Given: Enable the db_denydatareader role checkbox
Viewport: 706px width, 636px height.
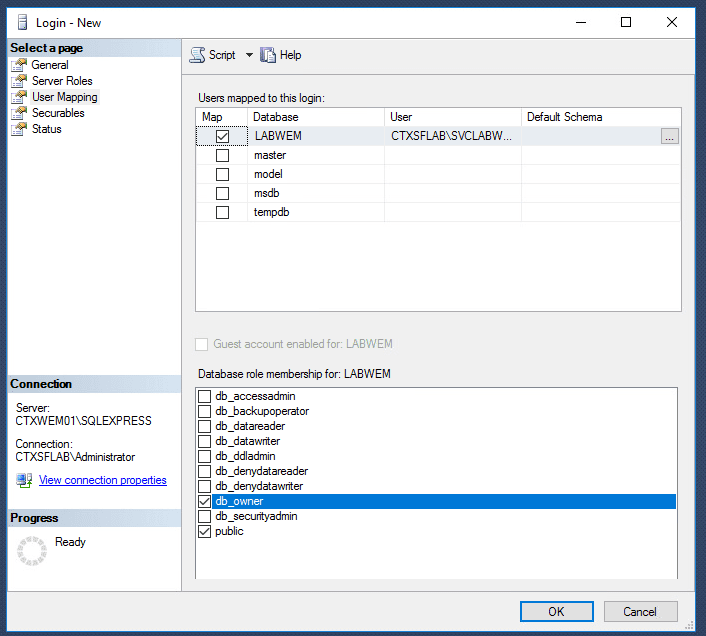Looking at the screenshot, I should coord(204,471).
